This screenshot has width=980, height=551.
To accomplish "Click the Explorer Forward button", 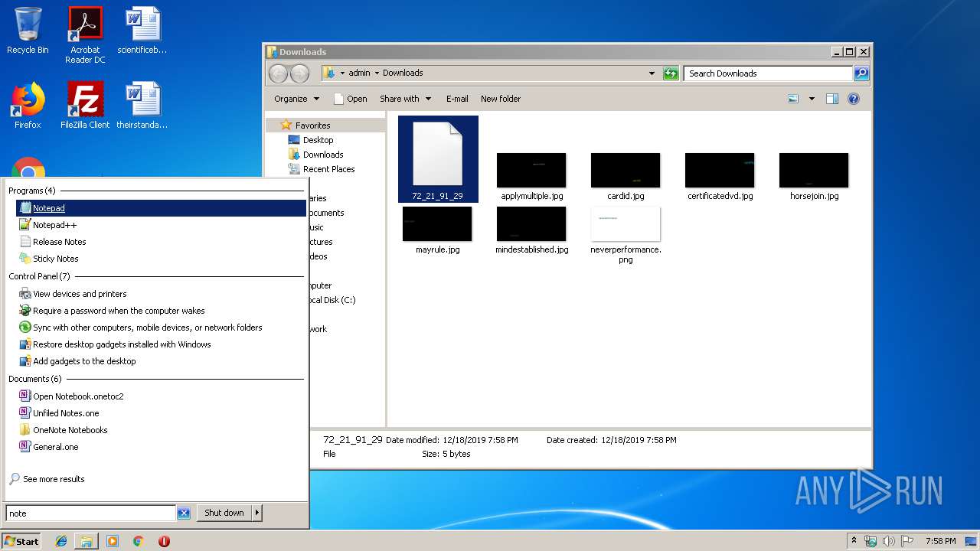I will [x=300, y=73].
